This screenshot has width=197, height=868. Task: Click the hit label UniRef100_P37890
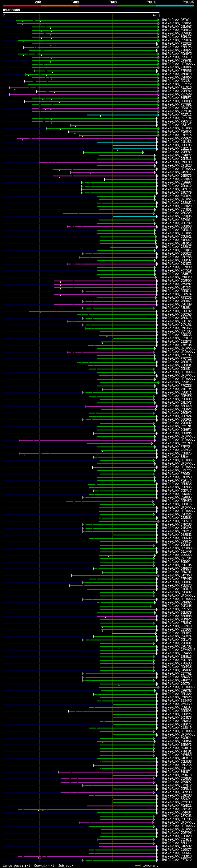pos(177,267)
